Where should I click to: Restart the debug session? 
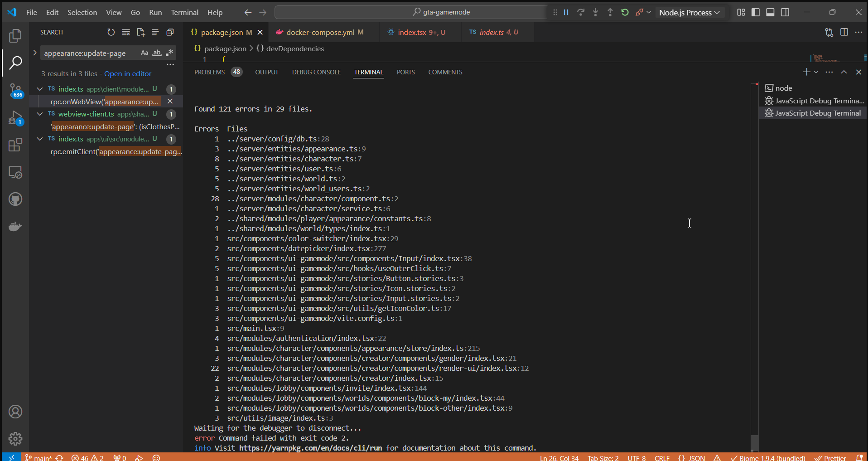(625, 12)
